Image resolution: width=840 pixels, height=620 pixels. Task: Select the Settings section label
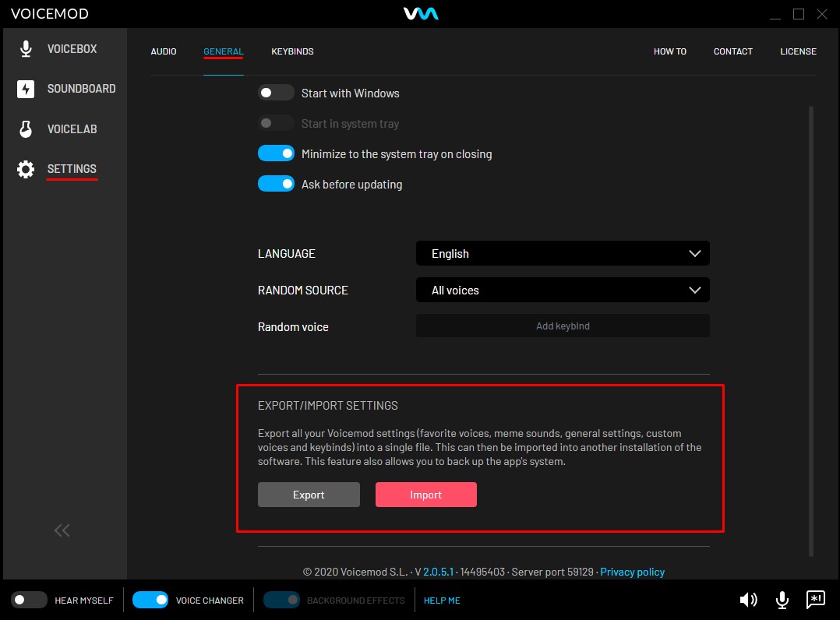[72, 169]
